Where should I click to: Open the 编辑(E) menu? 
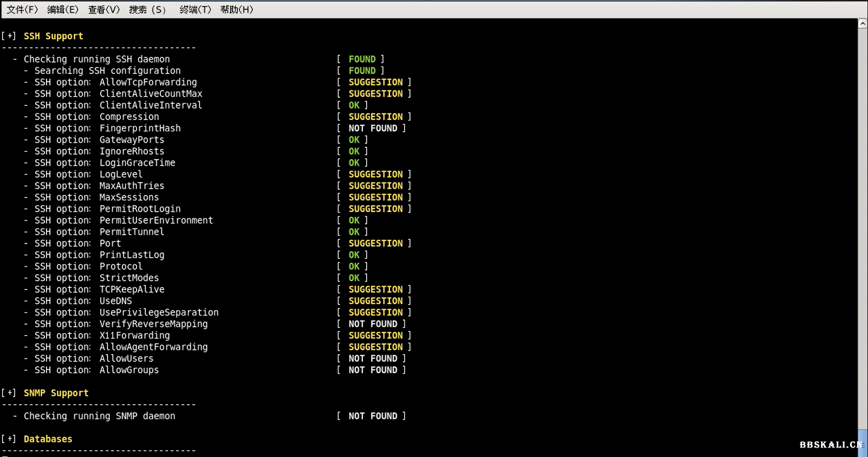[63, 10]
